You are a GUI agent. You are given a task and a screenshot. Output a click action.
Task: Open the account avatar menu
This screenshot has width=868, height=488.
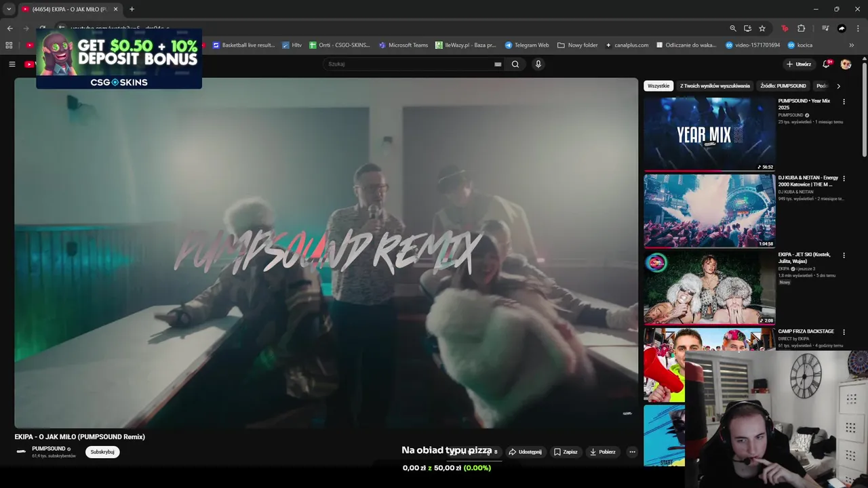[846, 64]
